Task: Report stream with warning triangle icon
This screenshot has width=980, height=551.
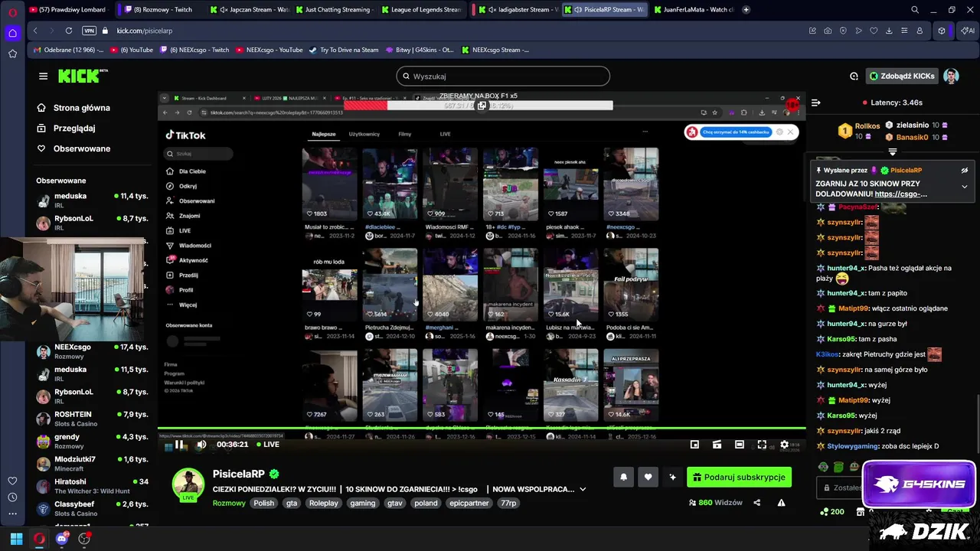Action: (x=781, y=503)
